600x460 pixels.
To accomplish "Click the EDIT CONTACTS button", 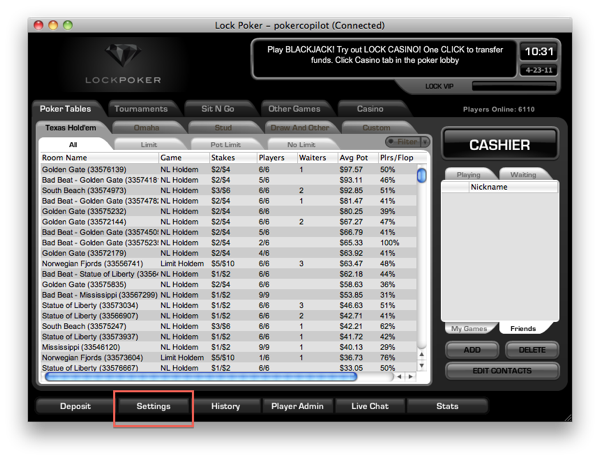I will (502, 370).
